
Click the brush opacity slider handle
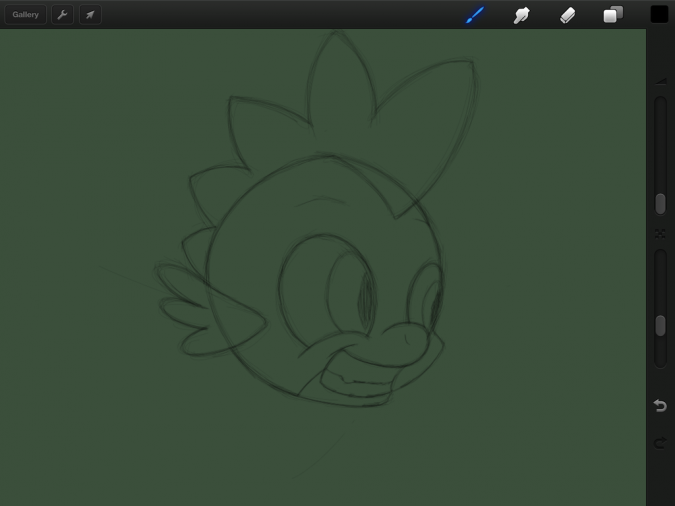660,325
